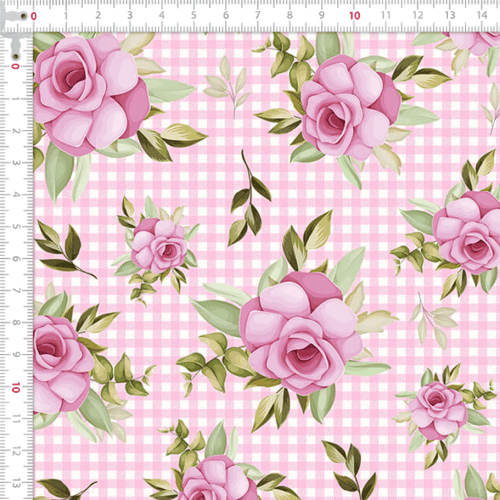Click the number 5 on the left ruler
The width and height of the screenshot is (500, 500).
pyautogui.click(x=15, y=227)
